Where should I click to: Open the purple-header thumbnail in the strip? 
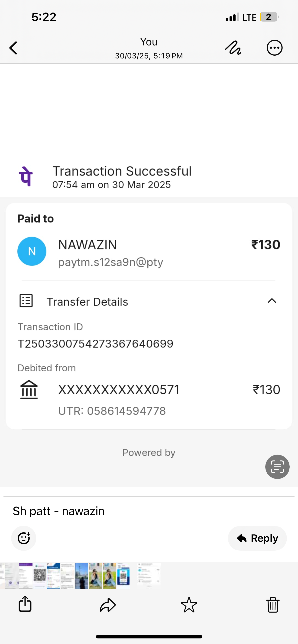[26, 576]
